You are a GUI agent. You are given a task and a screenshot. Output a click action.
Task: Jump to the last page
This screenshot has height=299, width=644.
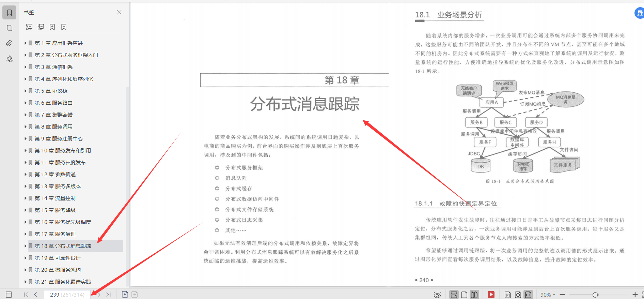[x=108, y=295]
